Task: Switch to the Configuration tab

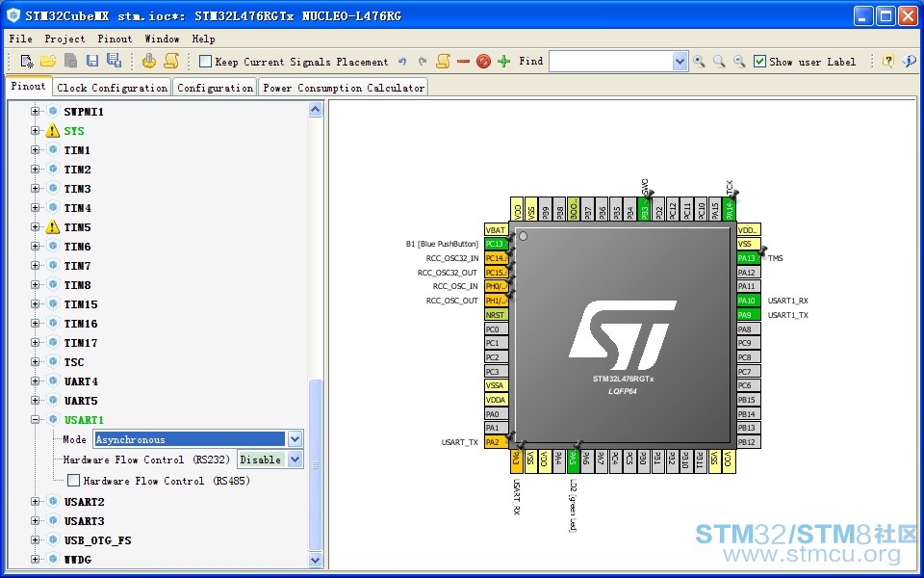Action: [215, 88]
